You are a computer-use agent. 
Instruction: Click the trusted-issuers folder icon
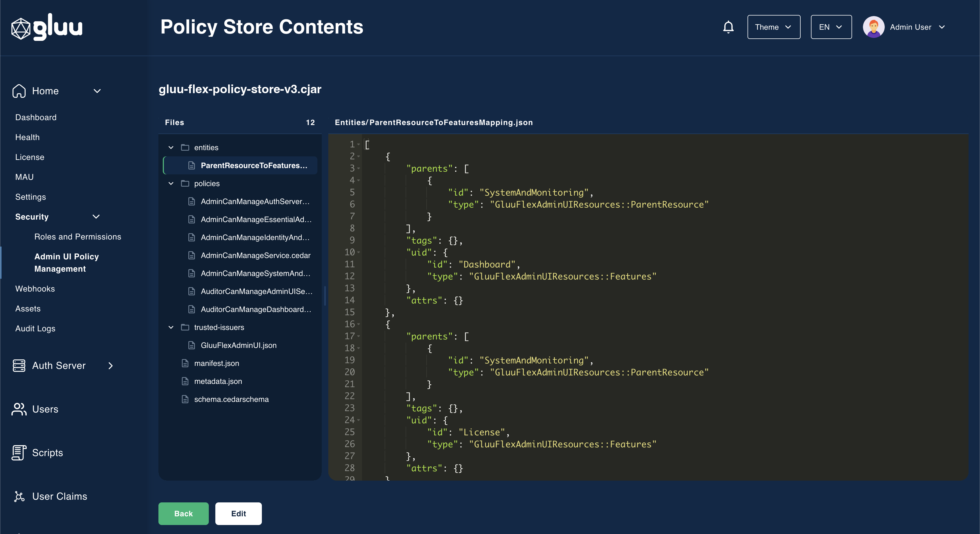(x=185, y=327)
